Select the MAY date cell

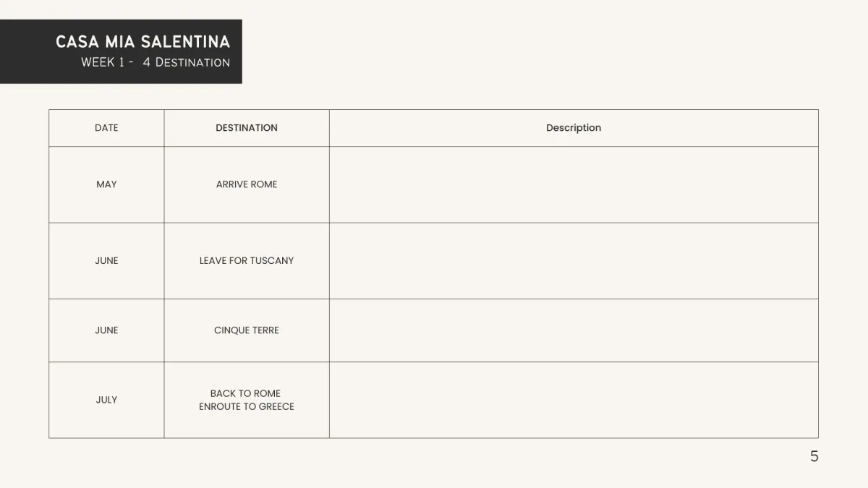(x=106, y=184)
